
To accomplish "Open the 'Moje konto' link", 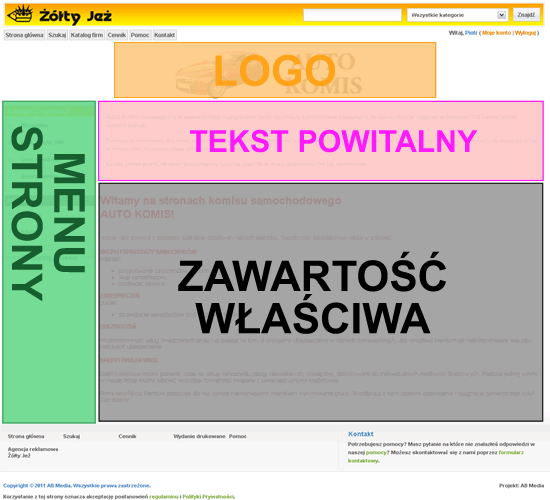I will [496, 33].
